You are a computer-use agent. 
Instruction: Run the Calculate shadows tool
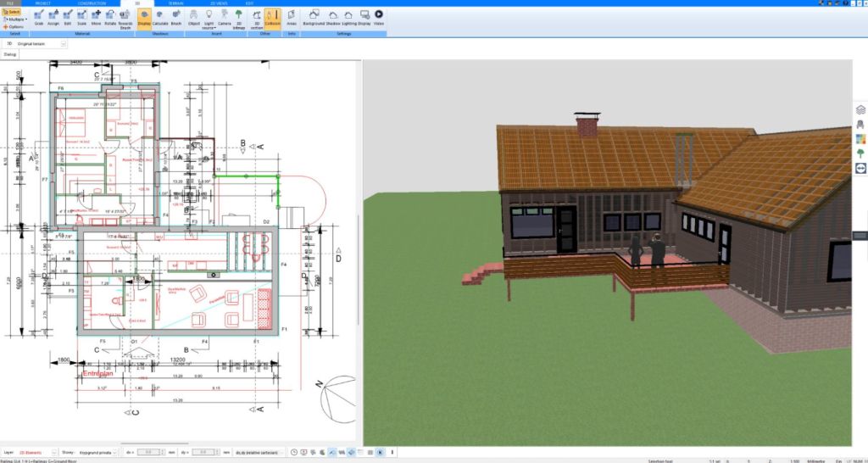point(160,19)
